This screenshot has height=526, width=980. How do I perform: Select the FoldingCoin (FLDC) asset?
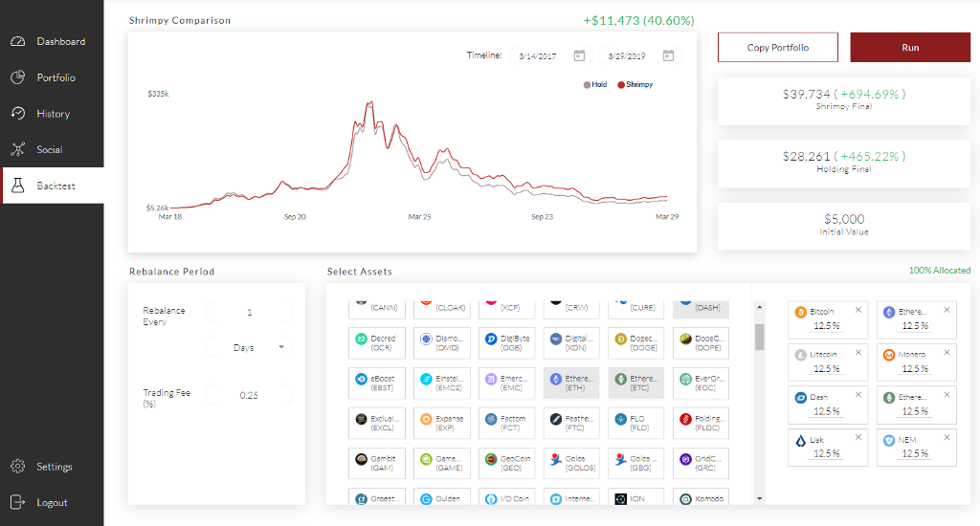(702, 423)
